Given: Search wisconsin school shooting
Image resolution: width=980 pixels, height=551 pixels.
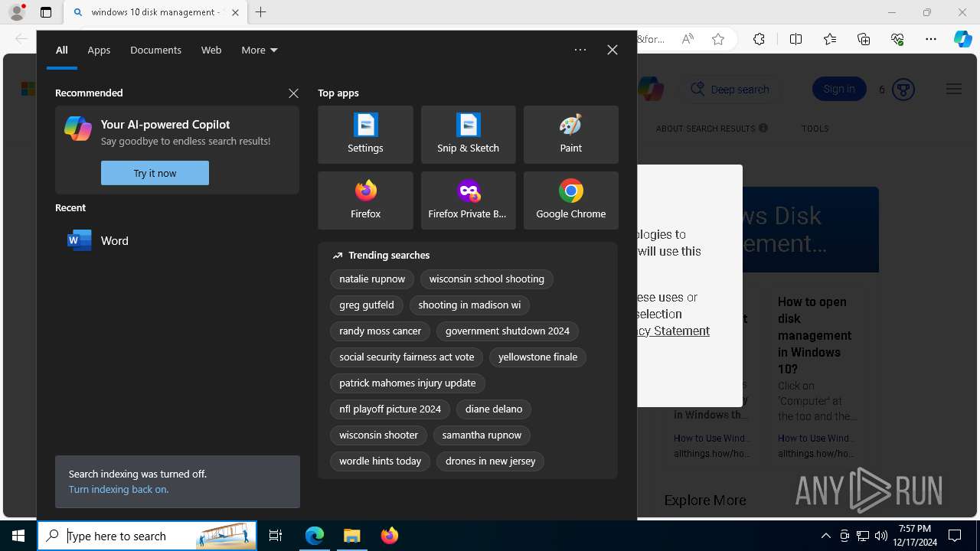Looking at the screenshot, I should point(487,279).
